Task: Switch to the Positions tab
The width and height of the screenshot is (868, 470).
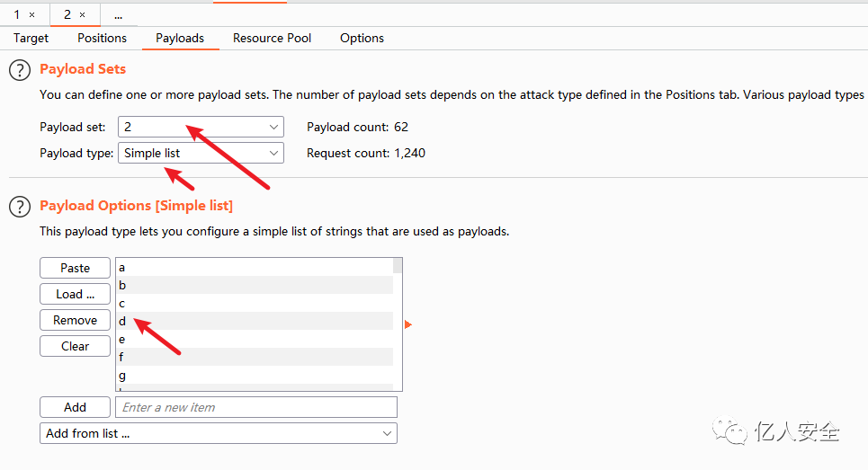Action: click(102, 38)
